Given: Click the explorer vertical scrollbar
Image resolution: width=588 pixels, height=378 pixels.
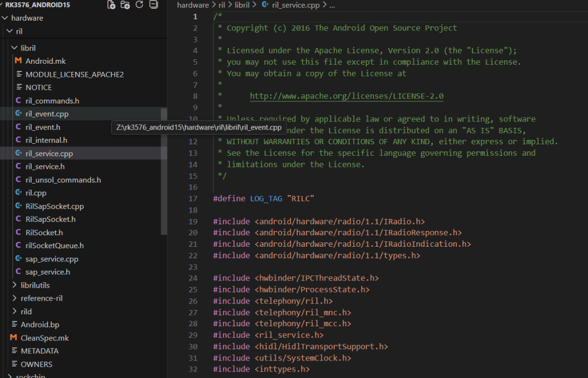Looking at the screenshot, I should click(164, 172).
